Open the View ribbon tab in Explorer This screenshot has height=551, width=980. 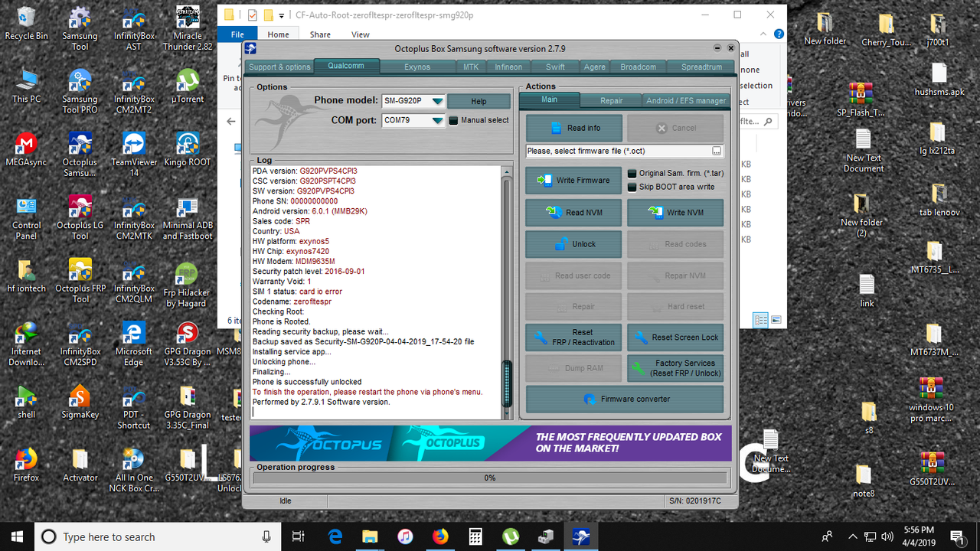pyautogui.click(x=360, y=34)
